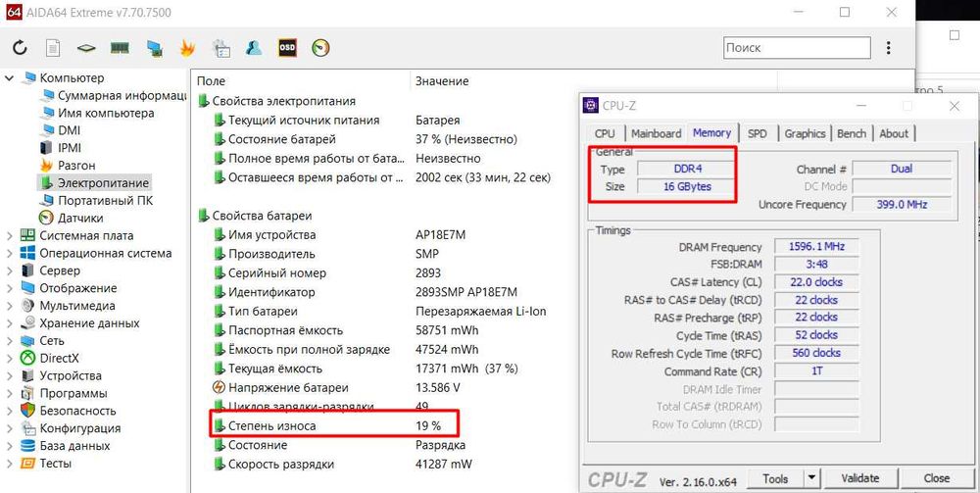Expand the Системная плата node
The width and height of the screenshot is (980, 493).
tap(10, 235)
